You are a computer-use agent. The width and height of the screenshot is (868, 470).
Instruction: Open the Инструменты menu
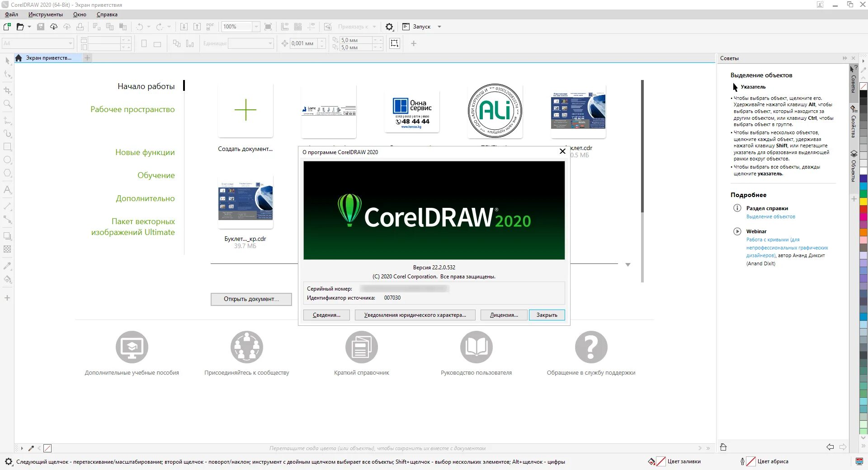click(45, 14)
